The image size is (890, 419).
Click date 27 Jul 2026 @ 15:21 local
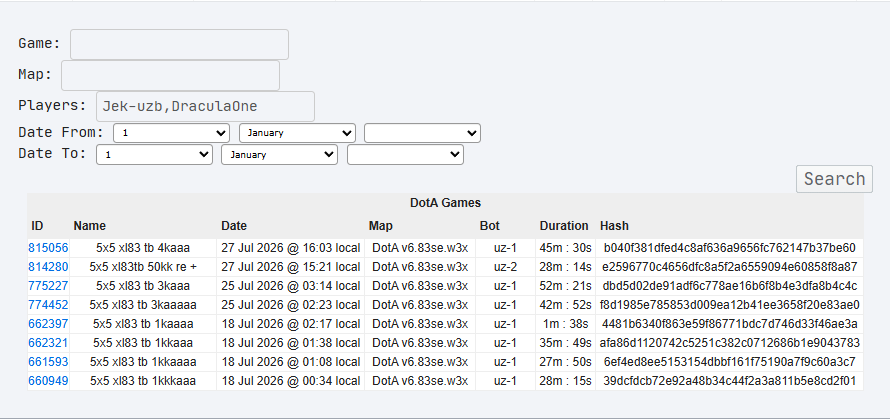coord(291,267)
